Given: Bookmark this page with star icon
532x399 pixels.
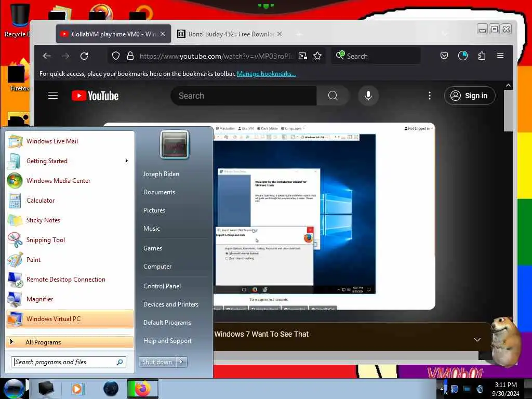Looking at the screenshot, I should [317, 56].
